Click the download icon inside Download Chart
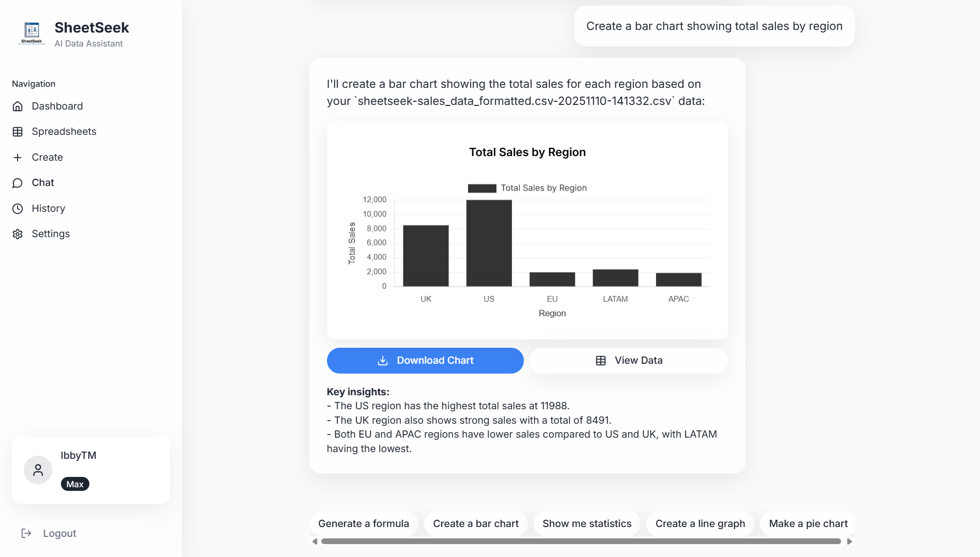Viewport: 980px width, 557px height. [x=382, y=360]
